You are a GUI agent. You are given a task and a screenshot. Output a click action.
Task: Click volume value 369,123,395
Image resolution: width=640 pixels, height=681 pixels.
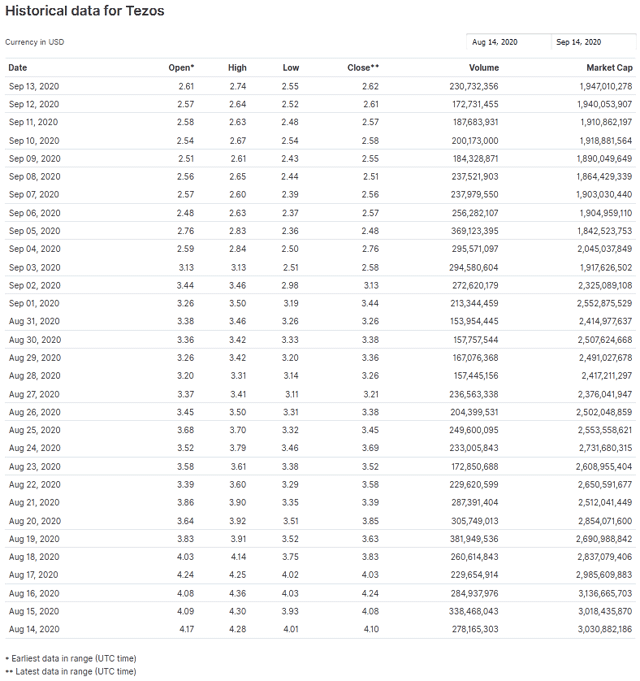point(474,231)
